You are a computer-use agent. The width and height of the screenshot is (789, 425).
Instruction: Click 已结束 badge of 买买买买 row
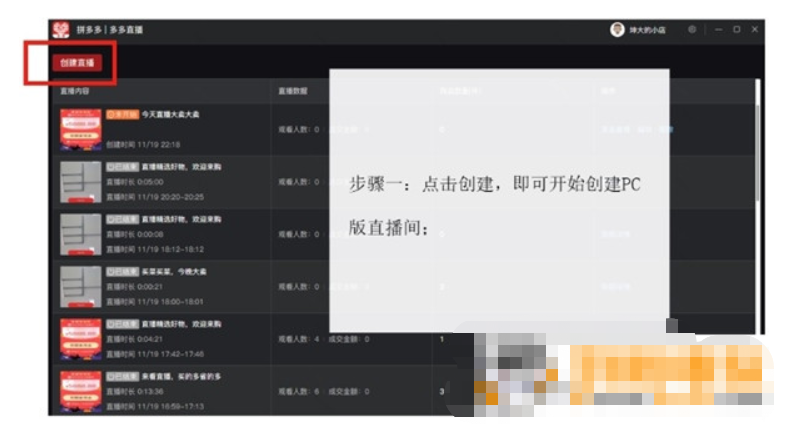(x=122, y=272)
